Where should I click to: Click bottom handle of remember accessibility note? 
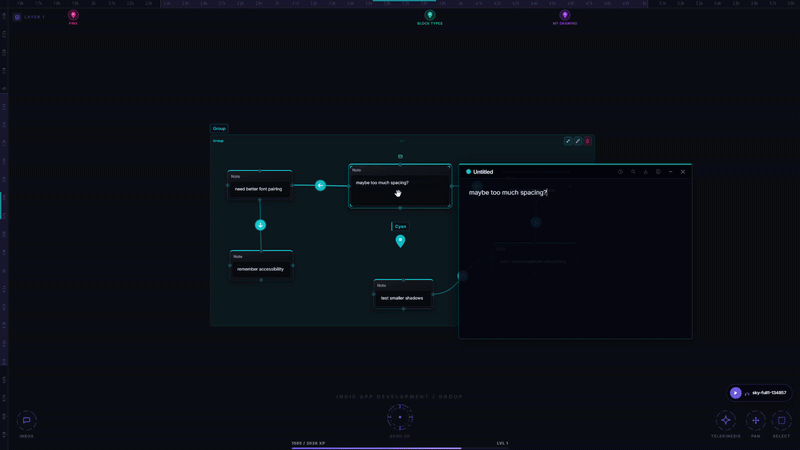[261, 280]
